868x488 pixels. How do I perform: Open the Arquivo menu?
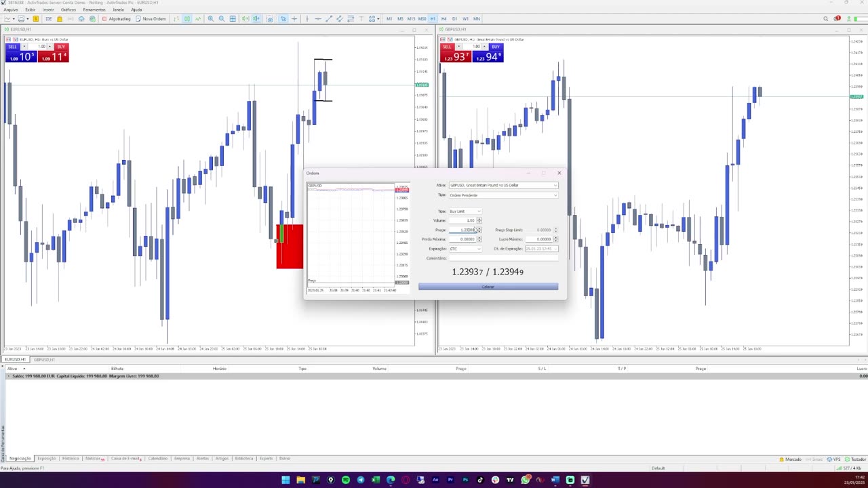(11, 9)
